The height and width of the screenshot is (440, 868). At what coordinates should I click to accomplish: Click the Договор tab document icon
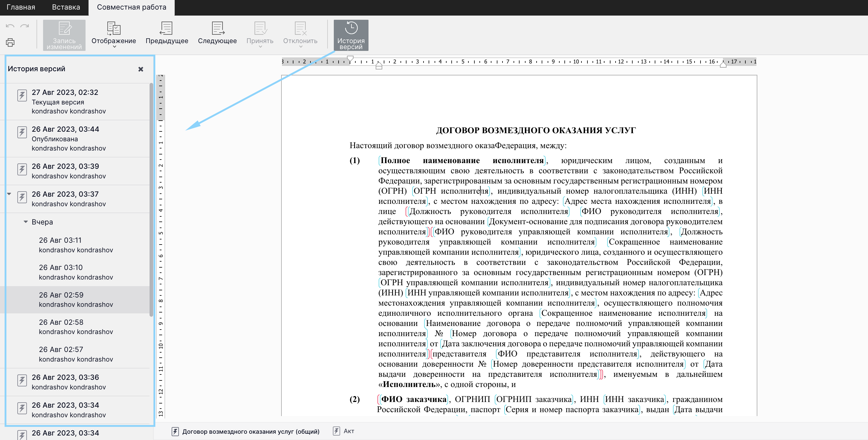pos(175,432)
